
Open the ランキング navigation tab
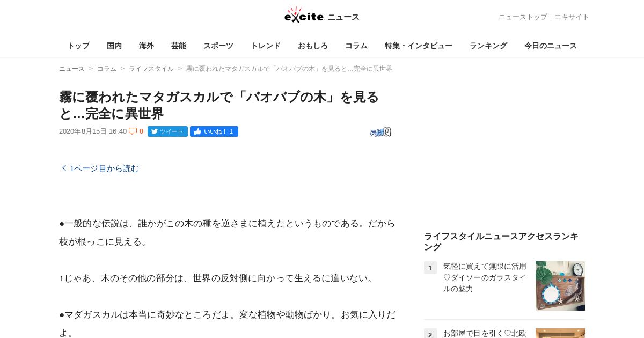point(488,46)
